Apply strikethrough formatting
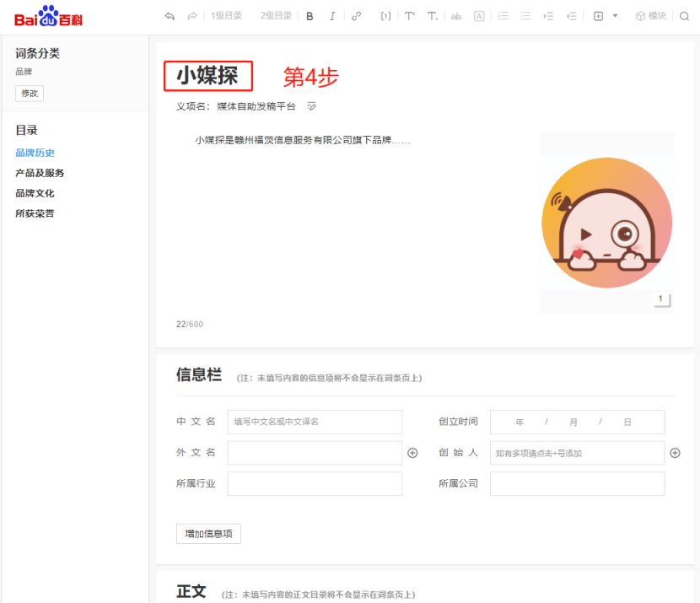Screen dimensions: 700x603 point(455,17)
